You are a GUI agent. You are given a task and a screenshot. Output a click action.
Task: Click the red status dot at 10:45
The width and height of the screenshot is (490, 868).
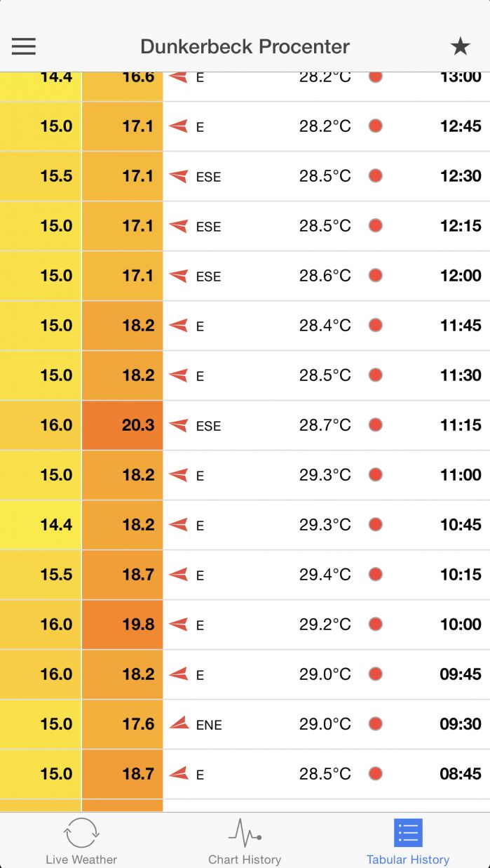376,524
